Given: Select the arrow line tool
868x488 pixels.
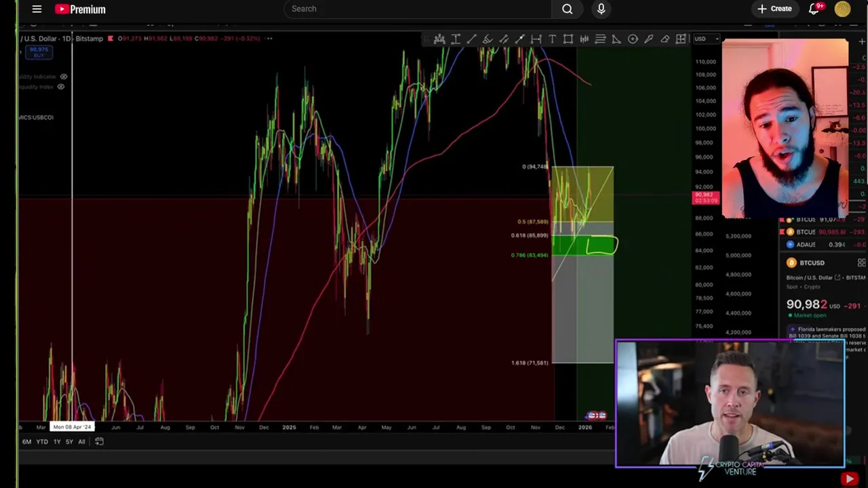Looking at the screenshot, I should [x=520, y=39].
